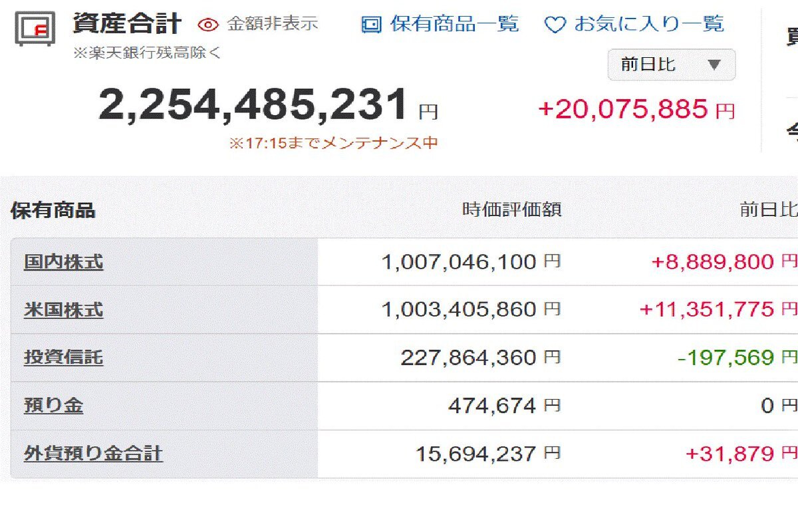Viewport: 798px width, 532px height.
Task: Open the 投資信託 holdings link
Action: [x=64, y=358]
